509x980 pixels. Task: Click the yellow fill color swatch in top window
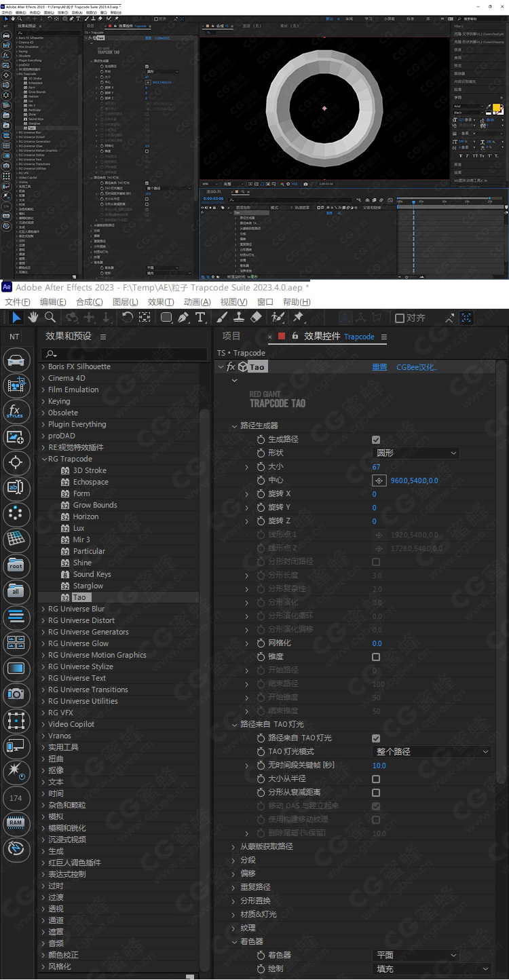coord(496,108)
